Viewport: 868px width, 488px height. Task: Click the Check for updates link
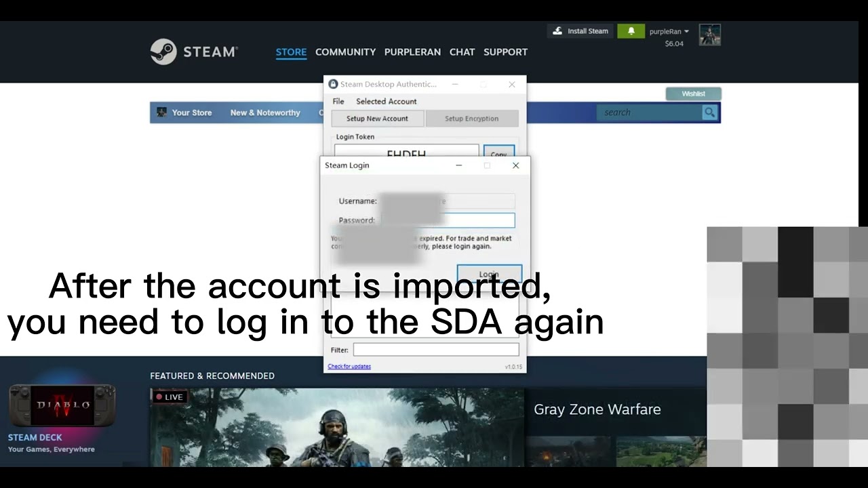(x=349, y=367)
